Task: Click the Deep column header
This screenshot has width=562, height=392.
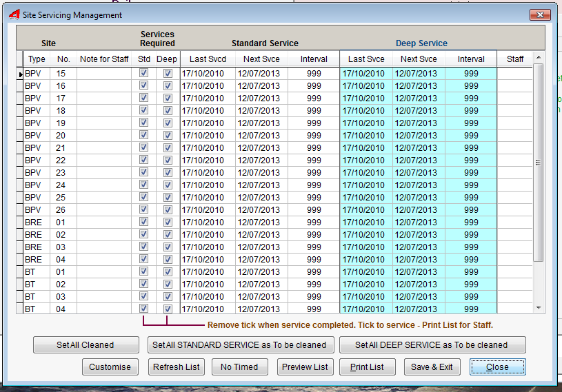Action: [x=167, y=59]
